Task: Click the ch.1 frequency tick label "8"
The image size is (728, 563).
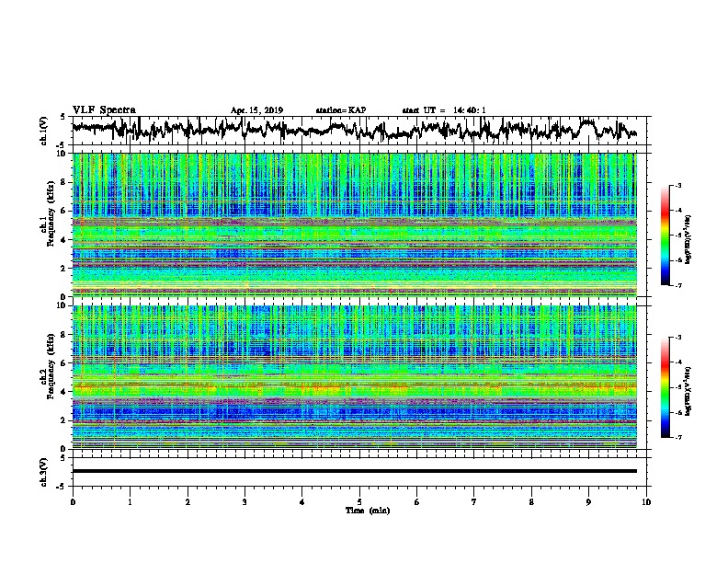Action: point(63,182)
